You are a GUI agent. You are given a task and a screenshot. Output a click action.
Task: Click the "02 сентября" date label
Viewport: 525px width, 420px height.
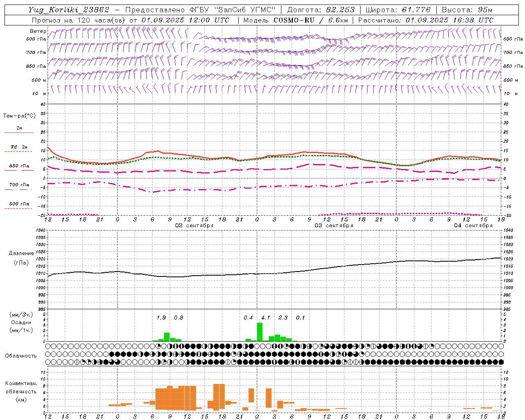click(x=194, y=226)
